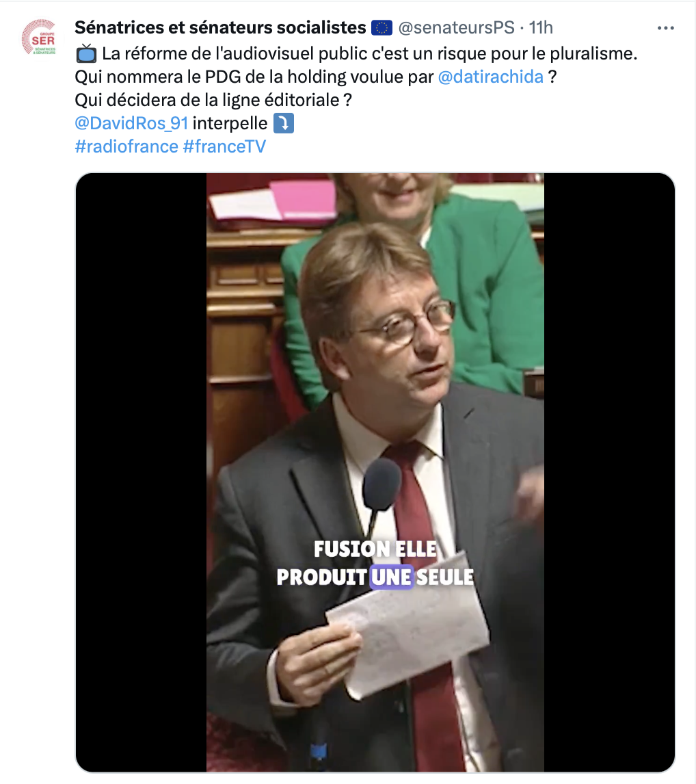Click the 11h timestamp of the tweet

point(541,27)
